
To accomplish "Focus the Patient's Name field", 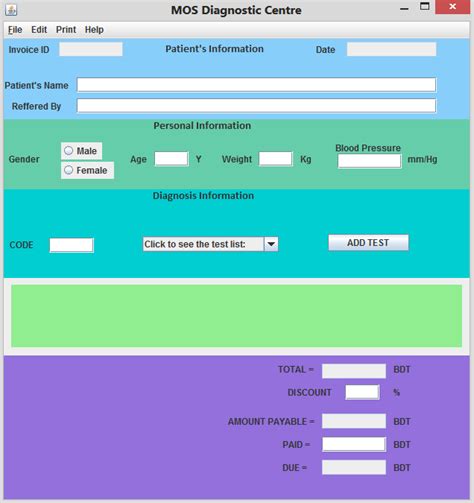I will (x=256, y=85).
